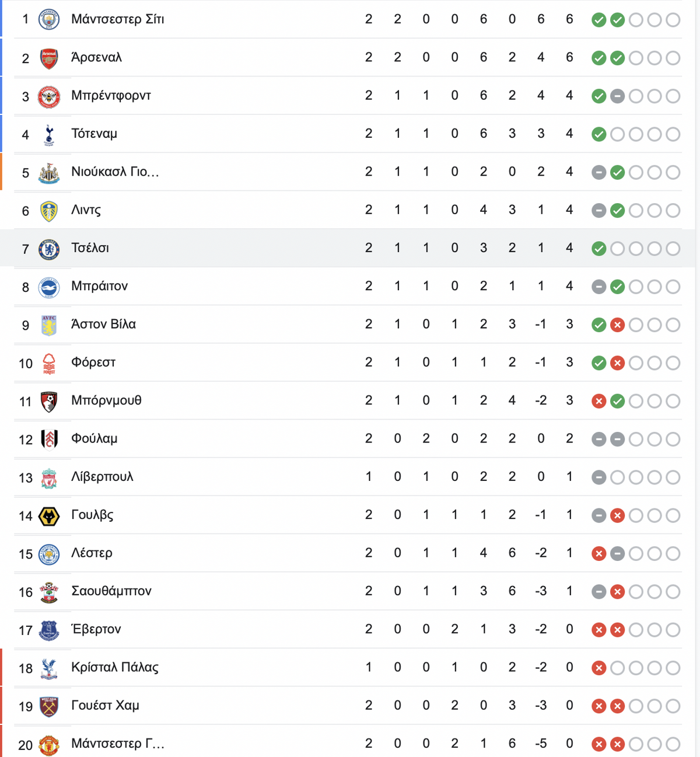Click Brentford's draw form indicator
The width and height of the screenshot is (700, 757).
617,96
